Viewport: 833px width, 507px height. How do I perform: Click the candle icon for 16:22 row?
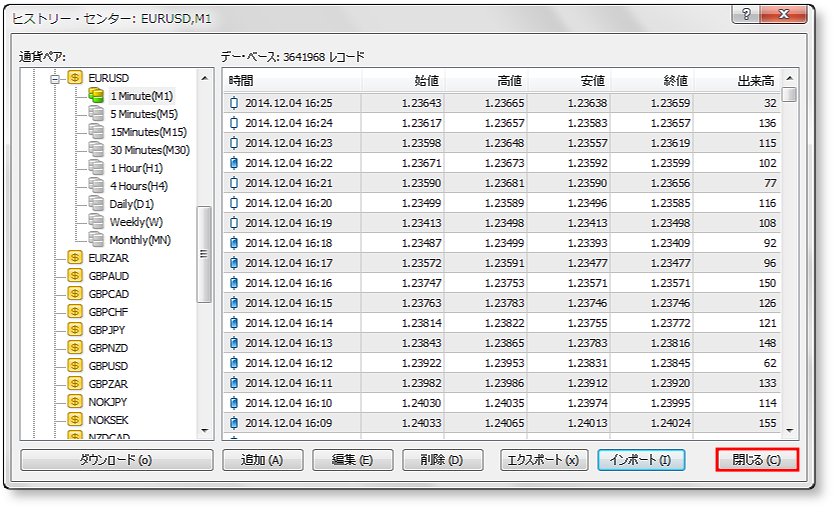tap(234, 163)
